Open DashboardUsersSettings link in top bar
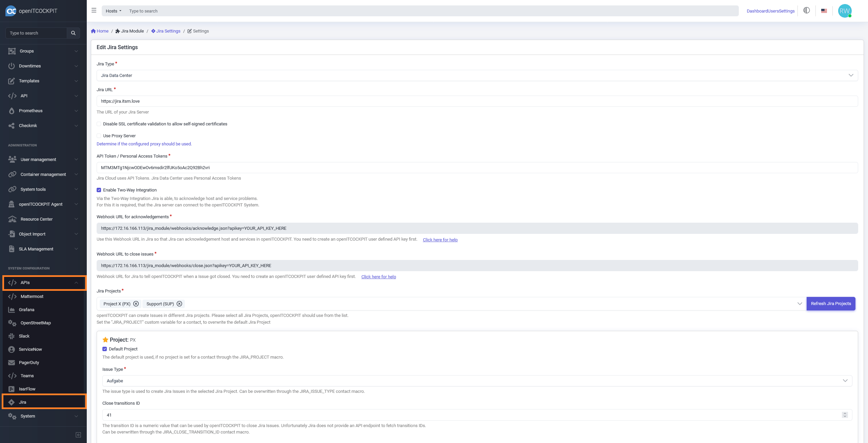Image resolution: width=868 pixels, height=443 pixels. pos(770,11)
